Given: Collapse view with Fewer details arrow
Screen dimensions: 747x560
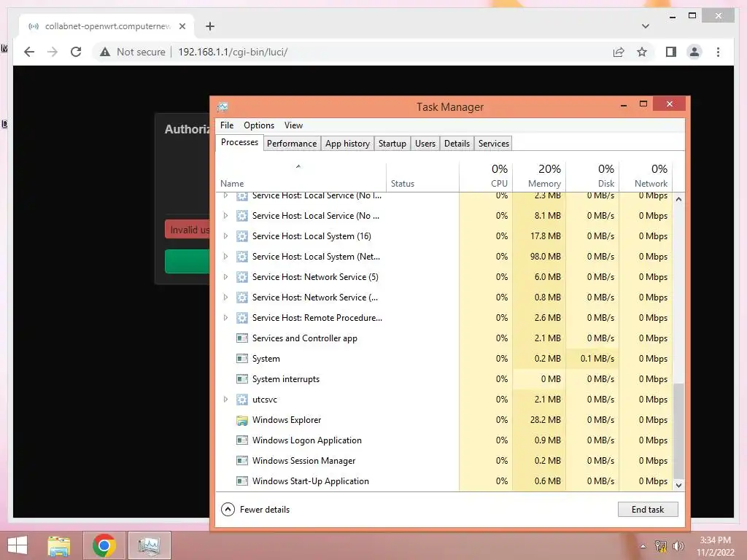Looking at the screenshot, I should click(228, 510).
